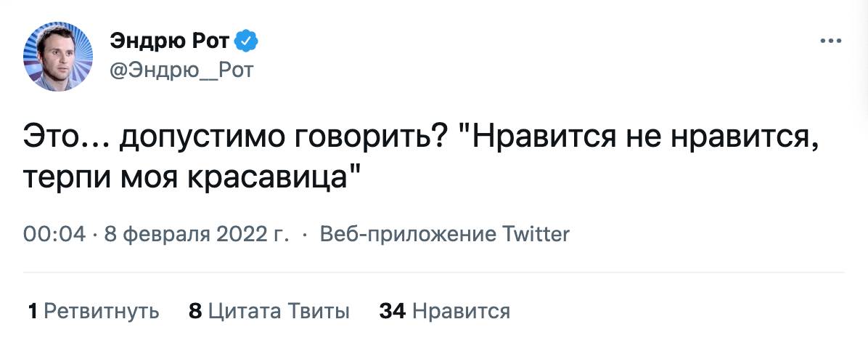Screen dimensions: 868x343
Task: Click the retweet count number 1
Action: coord(33,312)
